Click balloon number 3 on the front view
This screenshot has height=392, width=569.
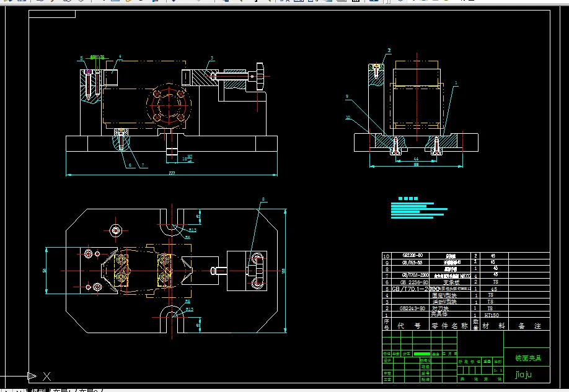point(212,58)
